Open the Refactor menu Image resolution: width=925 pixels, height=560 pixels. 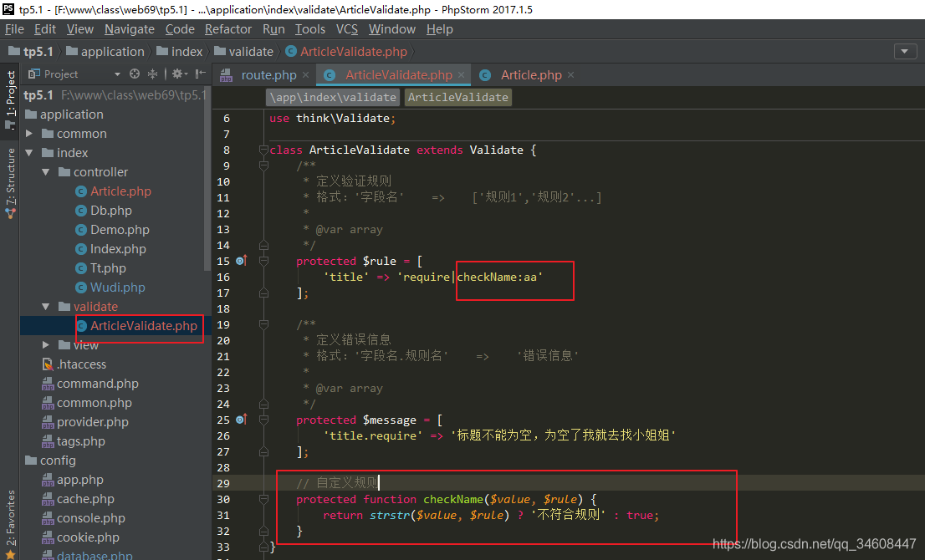point(227,29)
